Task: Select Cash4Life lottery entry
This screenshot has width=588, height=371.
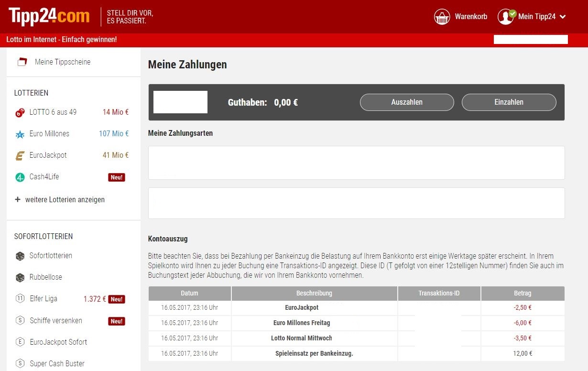Action: [x=44, y=177]
